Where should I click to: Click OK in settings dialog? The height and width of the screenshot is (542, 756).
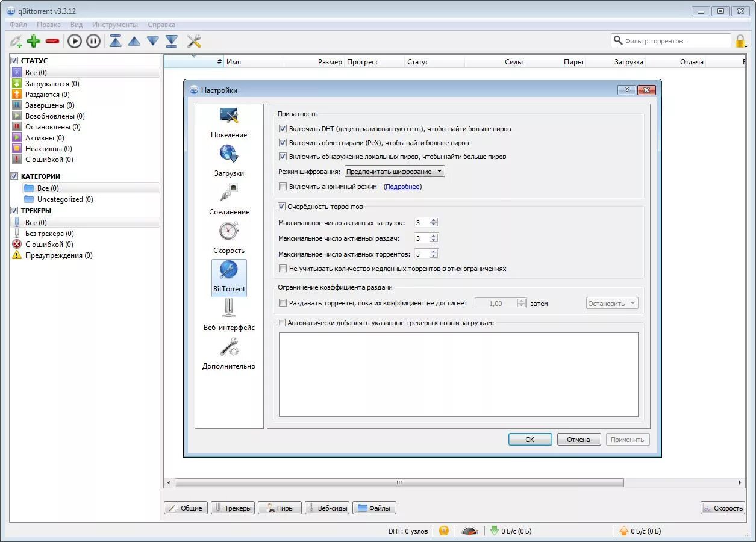(530, 440)
